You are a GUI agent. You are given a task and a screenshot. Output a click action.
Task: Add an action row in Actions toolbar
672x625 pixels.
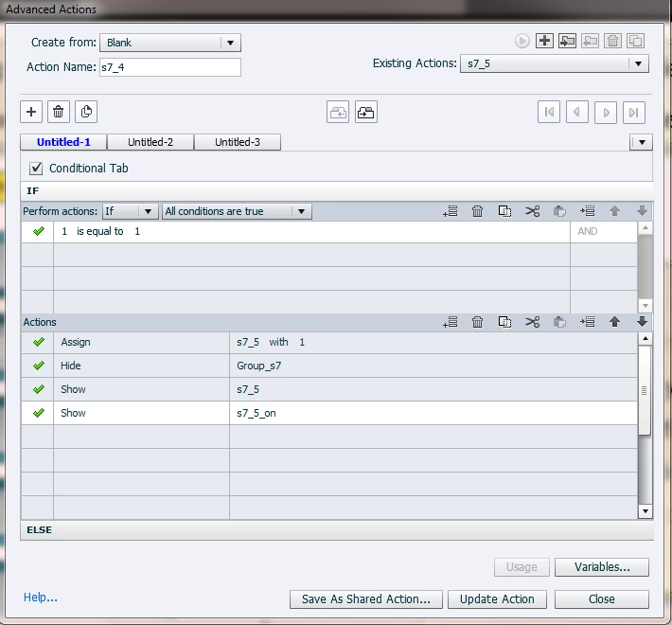[450, 322]
